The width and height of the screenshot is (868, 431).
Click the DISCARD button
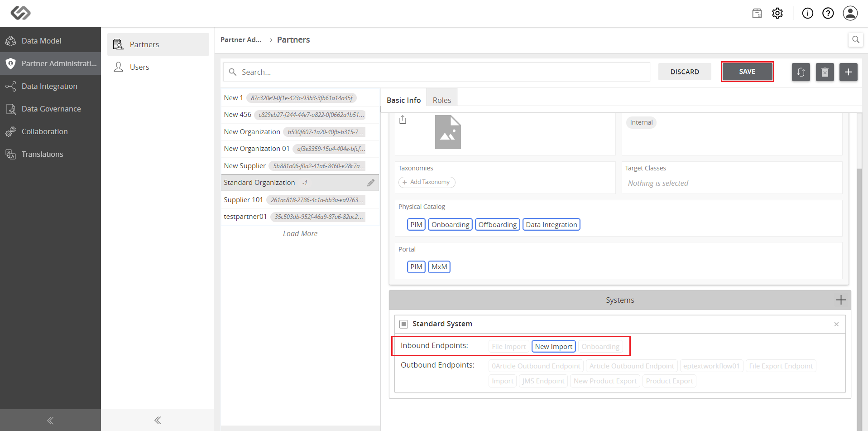point(685,72)
